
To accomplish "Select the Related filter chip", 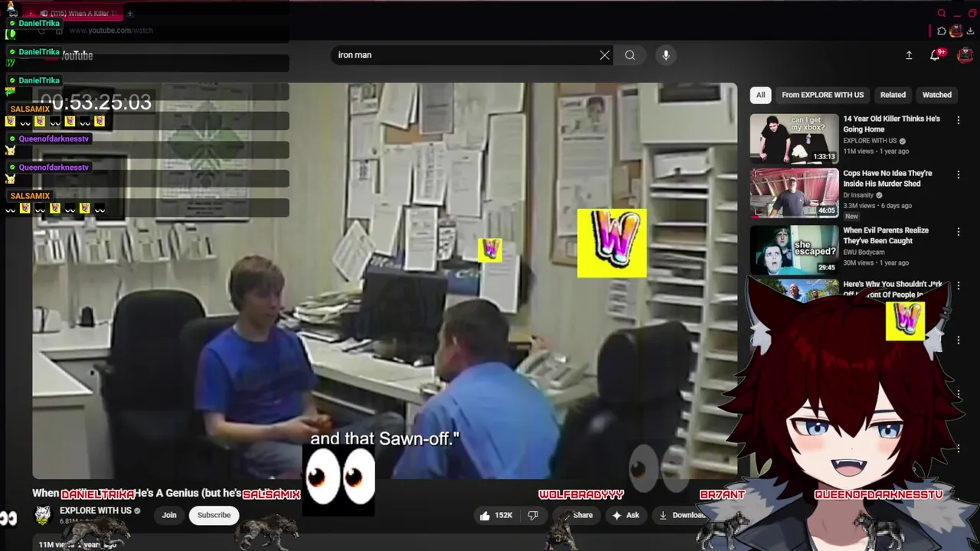I will [x=893, y=95].
